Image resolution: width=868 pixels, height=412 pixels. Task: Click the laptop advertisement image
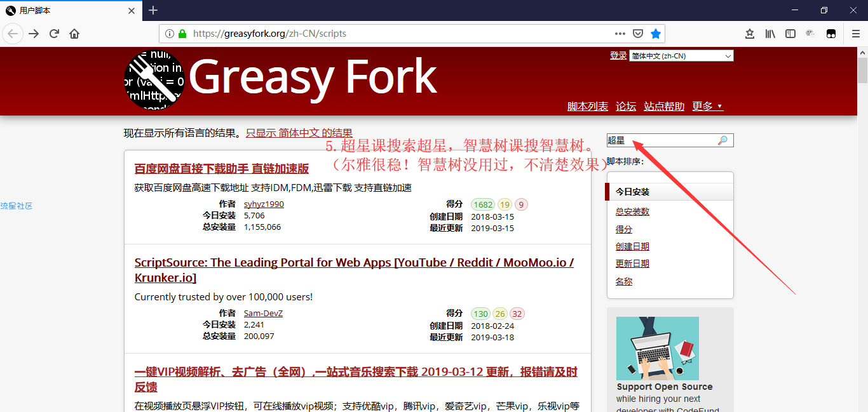coord(658,349)
